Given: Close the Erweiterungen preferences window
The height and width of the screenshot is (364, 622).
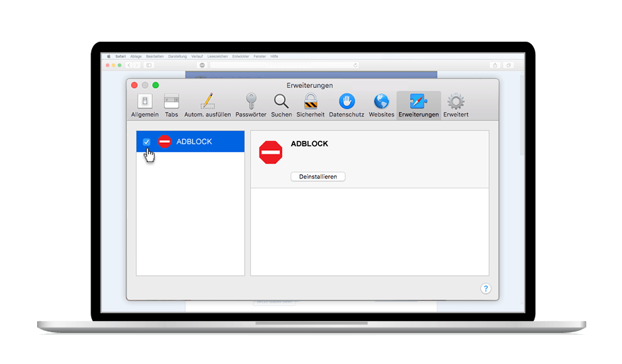Looking at the screenshot, I should [134, 85].
